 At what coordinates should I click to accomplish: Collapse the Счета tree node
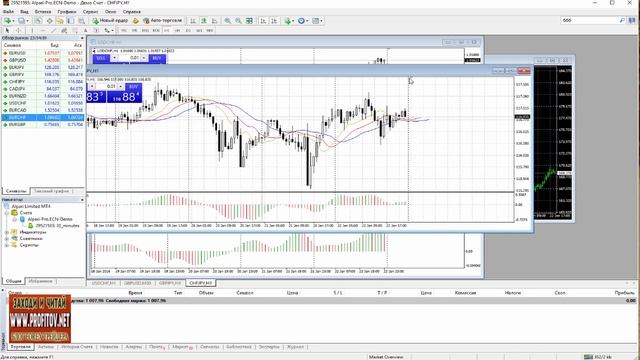point(7,213)
